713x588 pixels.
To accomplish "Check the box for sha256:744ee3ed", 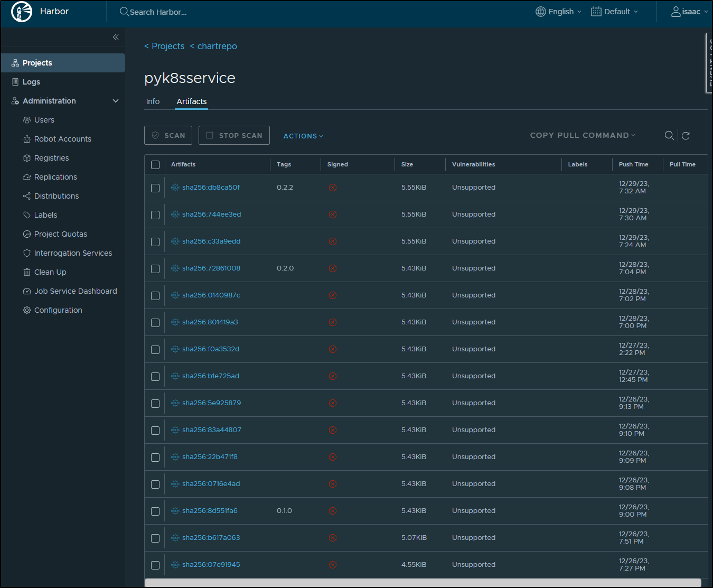I will (x=155, y=215).
